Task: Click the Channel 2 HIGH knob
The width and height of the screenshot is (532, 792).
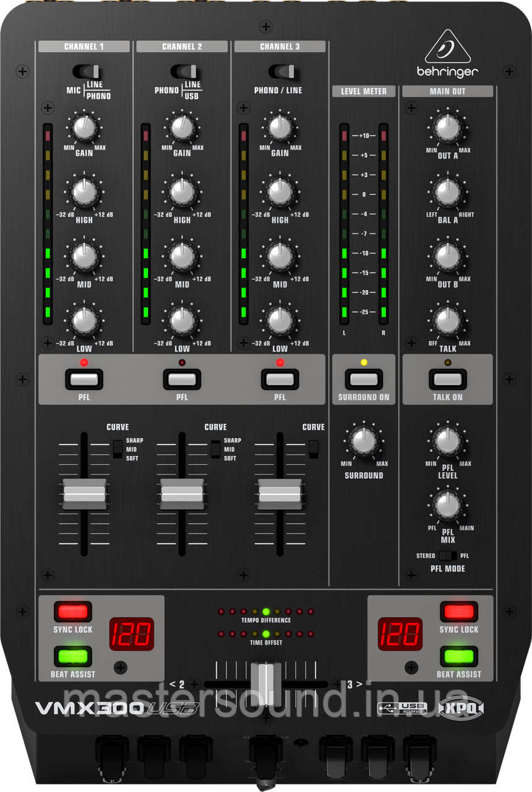Action: click(x=181, y=192)
